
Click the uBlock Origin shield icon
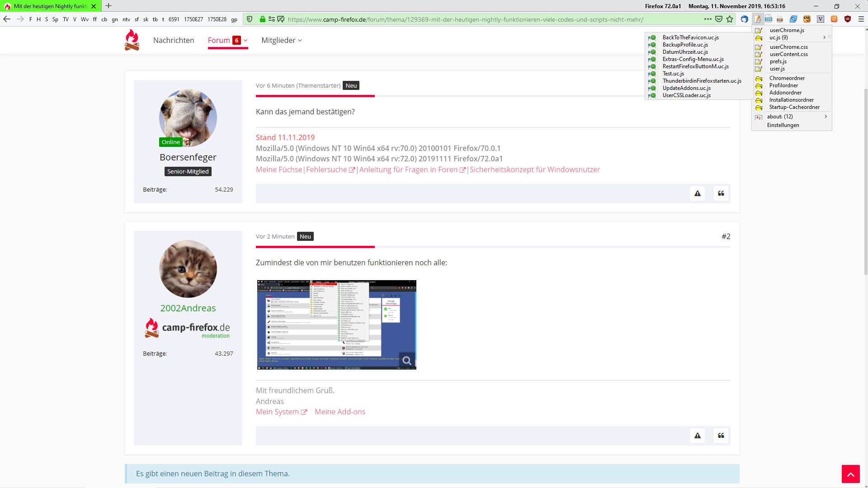pyautogui.click(x=848, y=19)
